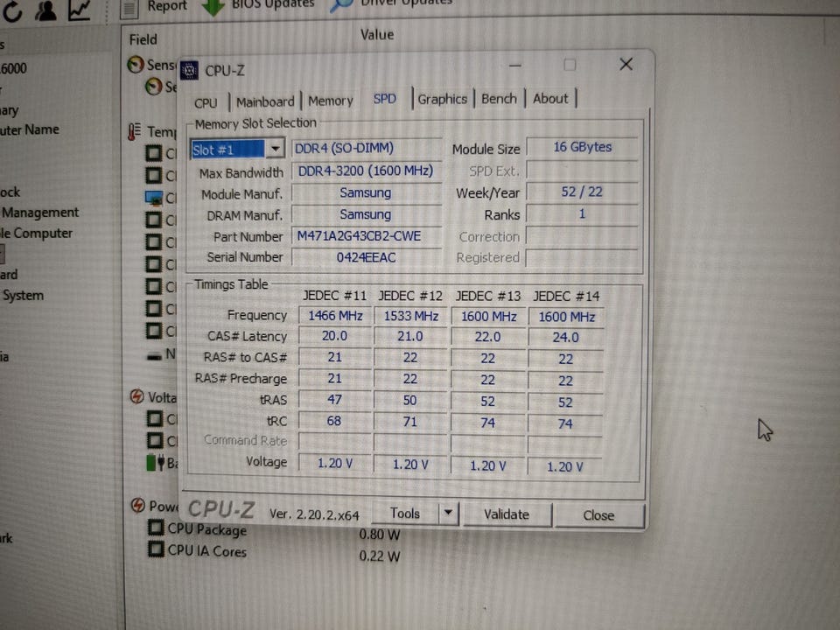
Task: Open the Mainboard tab
Action: pyautogui.click(x=265, y=101)
